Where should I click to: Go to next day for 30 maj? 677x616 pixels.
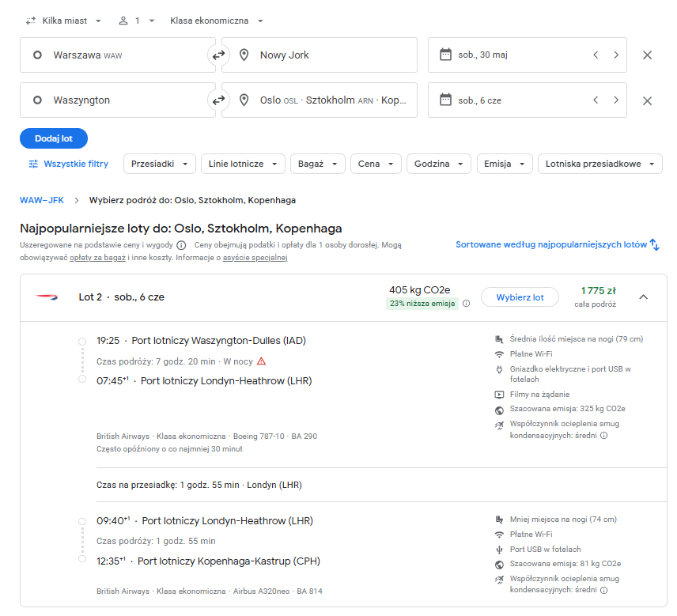pos(616,55)
